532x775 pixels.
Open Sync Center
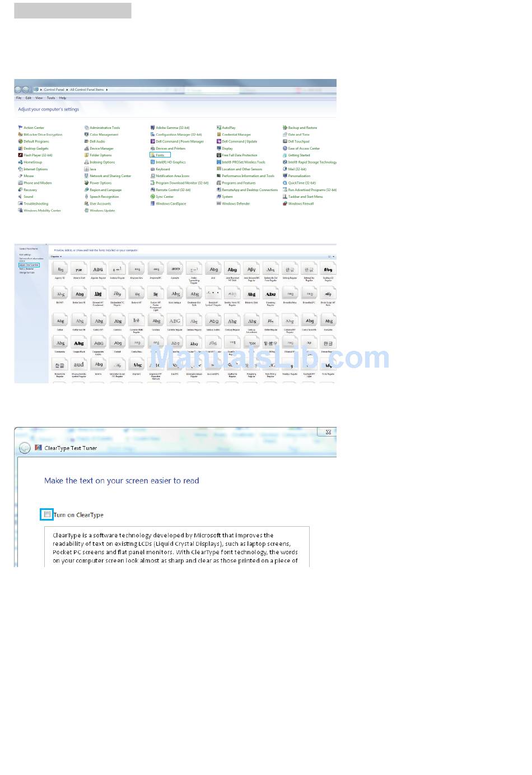162,197
